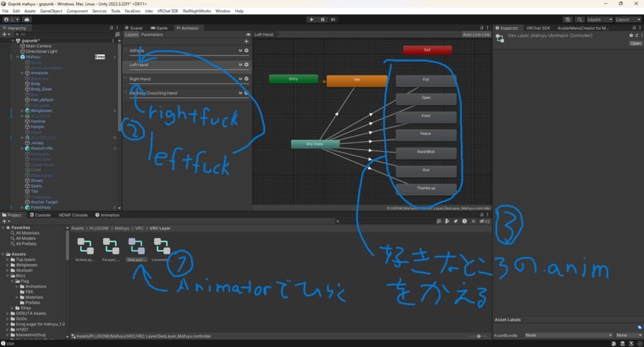Collapse the Blizz folder in Project tree
The width and height of the screenshot is (644, 347).
pos(8,275)
